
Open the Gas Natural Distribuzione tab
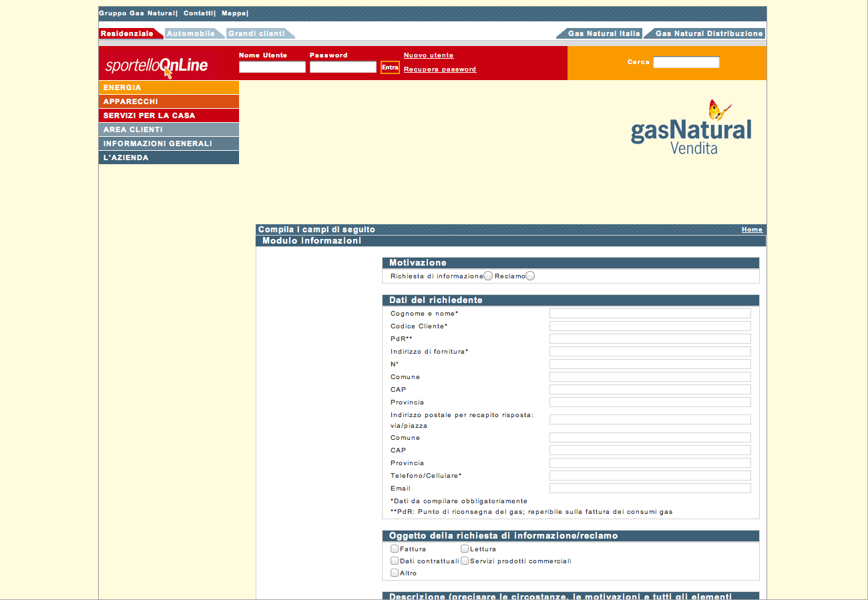708,33
